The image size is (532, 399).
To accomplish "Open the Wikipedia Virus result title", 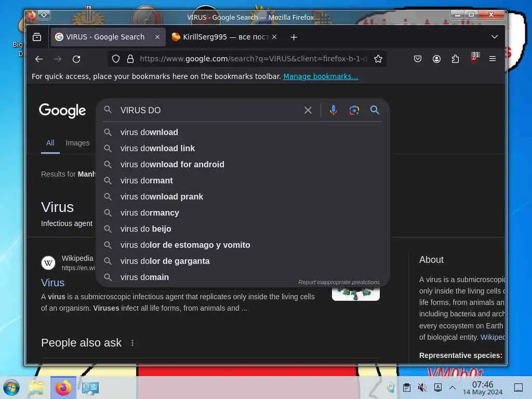I will (x=52, y=283).
